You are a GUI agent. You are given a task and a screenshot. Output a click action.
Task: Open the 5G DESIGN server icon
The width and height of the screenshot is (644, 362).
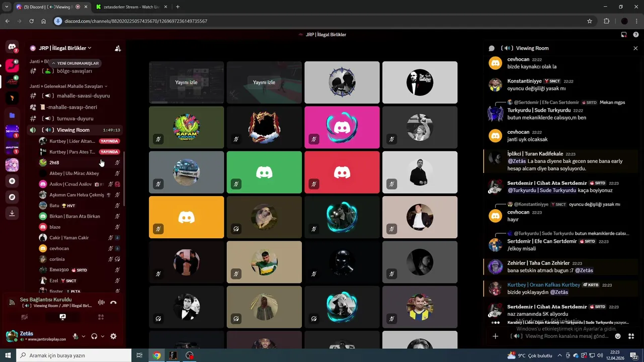pyautogui.click(x=12, y=132)
